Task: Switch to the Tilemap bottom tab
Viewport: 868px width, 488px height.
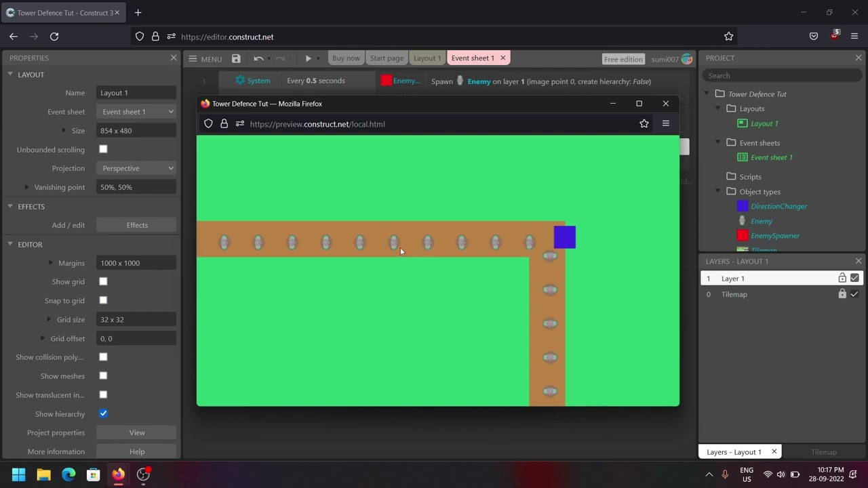Action: [824, 452]
